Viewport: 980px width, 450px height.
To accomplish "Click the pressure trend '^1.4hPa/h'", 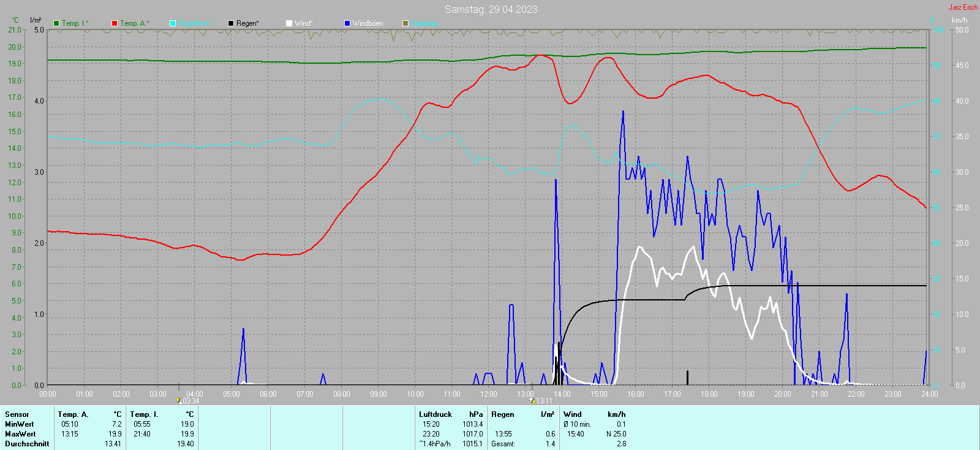I will pyautogui.click(x=435, y=444).
